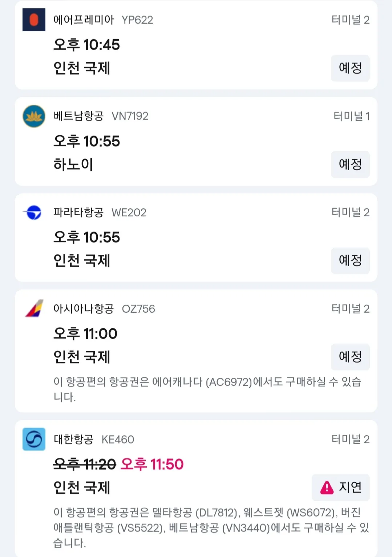Open flight number WE202 text

click(129, 213)
